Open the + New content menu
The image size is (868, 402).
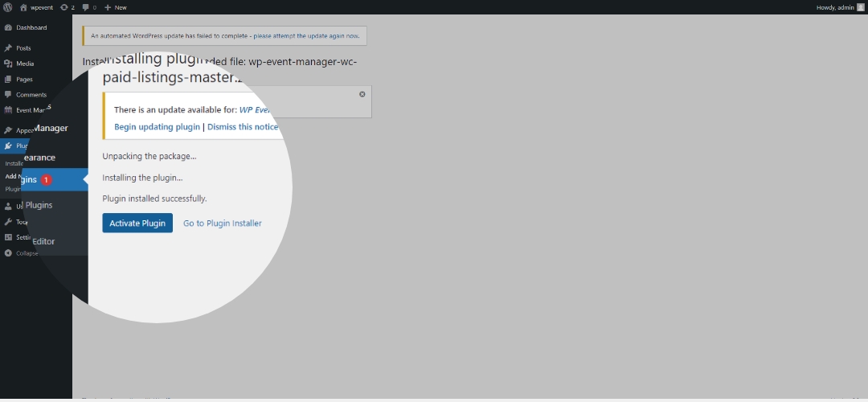click(116, 7)
